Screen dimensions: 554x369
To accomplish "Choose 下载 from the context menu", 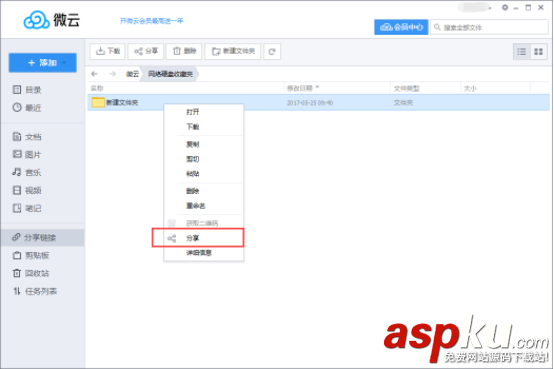I will pyautogui.click(x=204, y=127).
